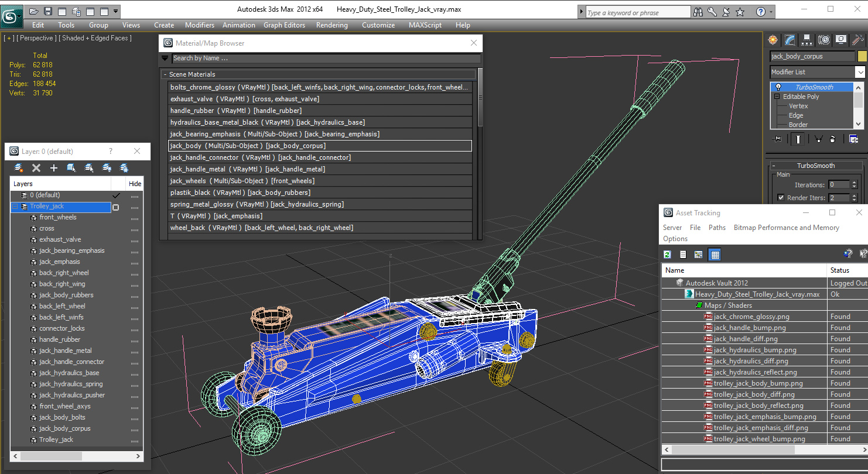The height and width of the screenshot is (474, 868).
Task: Open the Hierarchy command panel tab
Action: coord(807,40)
